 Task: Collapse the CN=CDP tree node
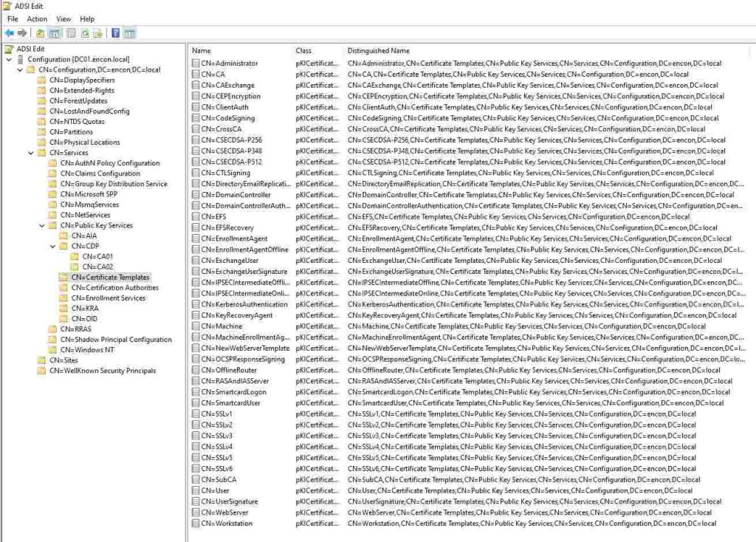tap(53, 246)
